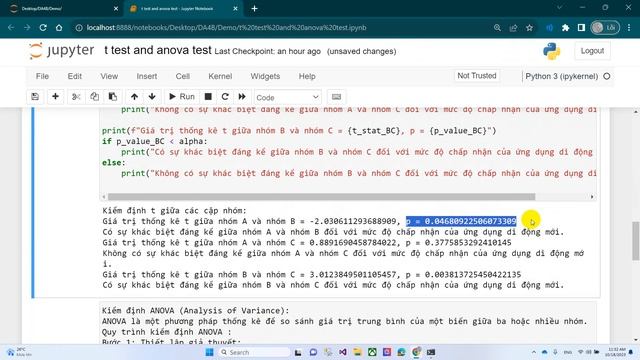Click the Not Trusted button

[x=477, y=76]
